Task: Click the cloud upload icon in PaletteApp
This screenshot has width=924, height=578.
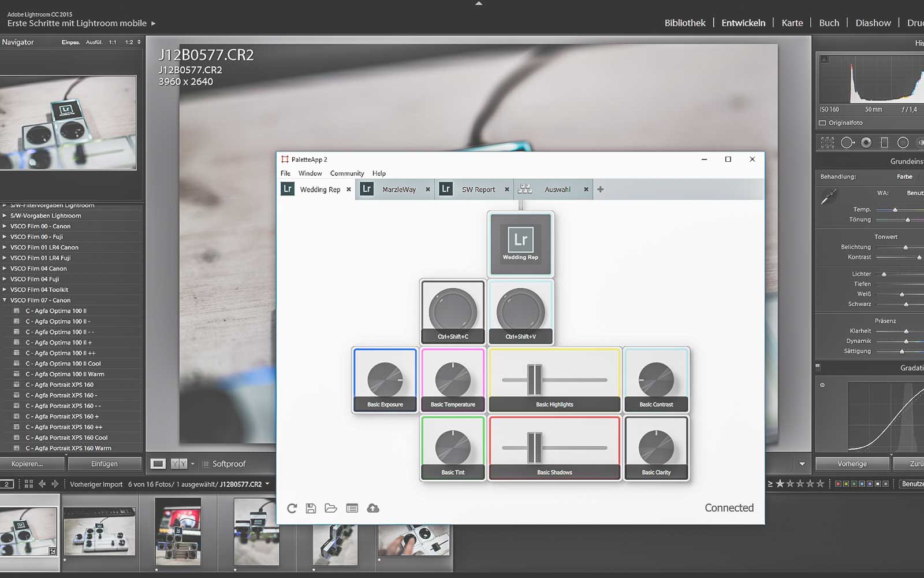Action: [x=373, y=508]
